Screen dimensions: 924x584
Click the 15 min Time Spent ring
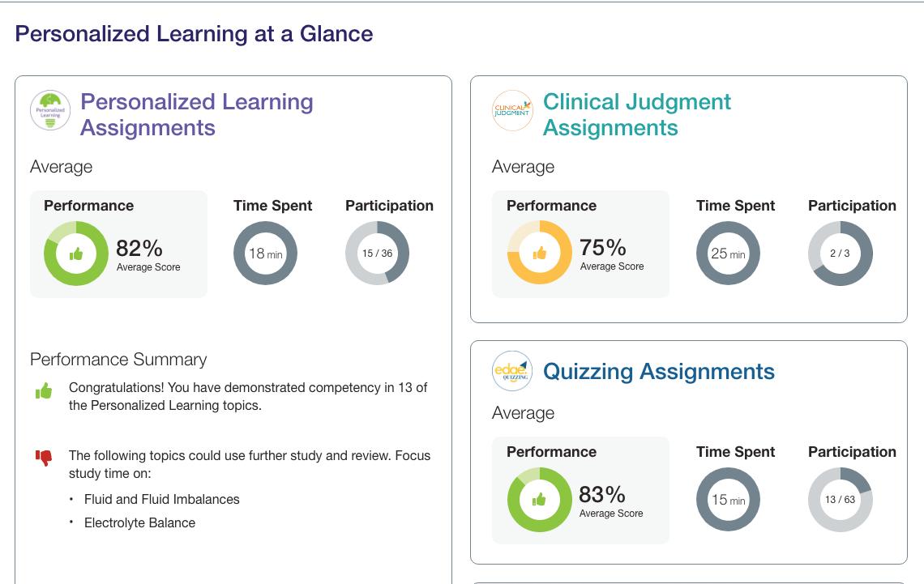pos(728,500)
